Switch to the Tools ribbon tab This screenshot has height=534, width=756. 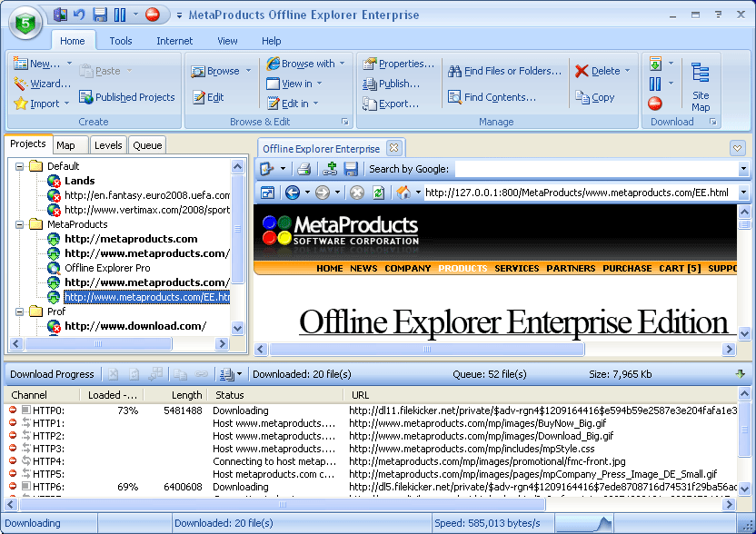coord(121,41)
